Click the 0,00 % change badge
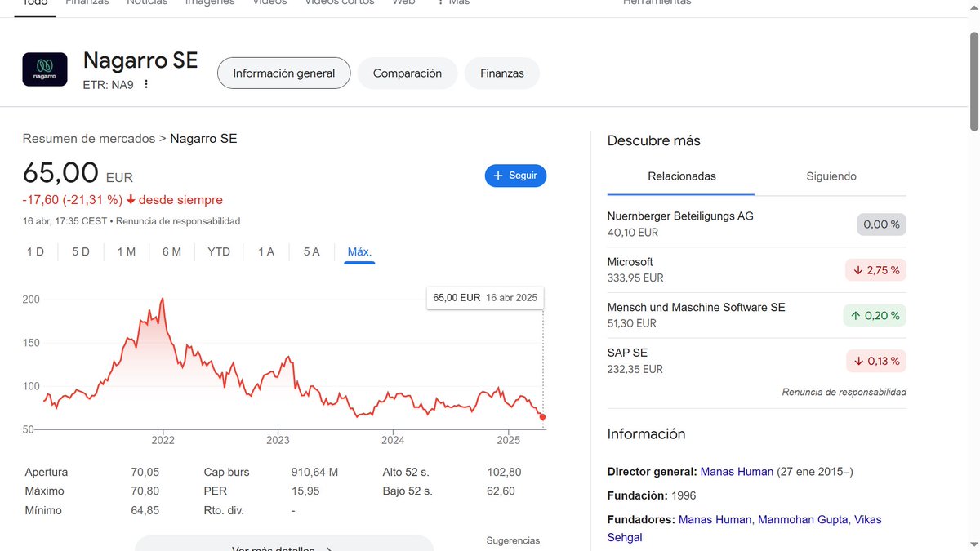This screenshot has height=551, width=980. [881, 224]
